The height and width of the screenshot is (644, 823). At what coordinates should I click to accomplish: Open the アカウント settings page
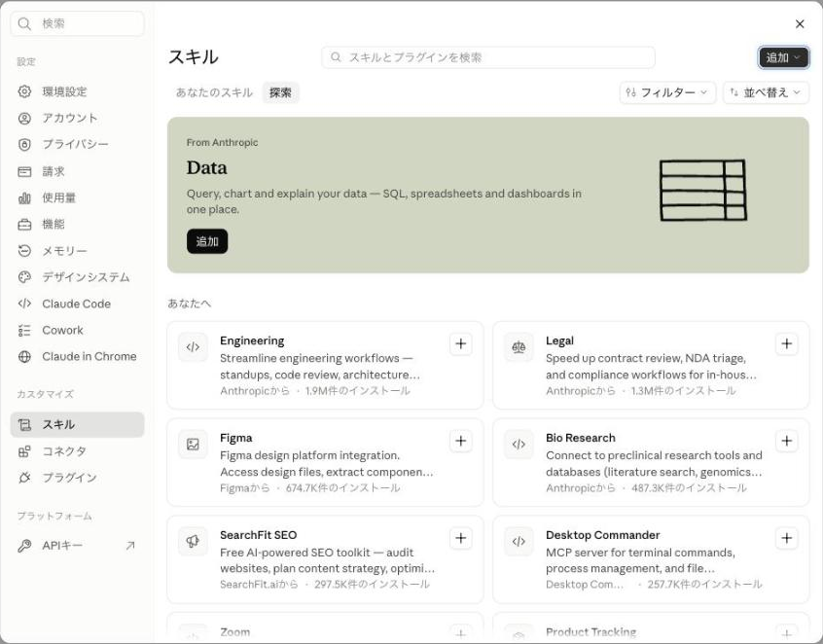pos(77,118)
